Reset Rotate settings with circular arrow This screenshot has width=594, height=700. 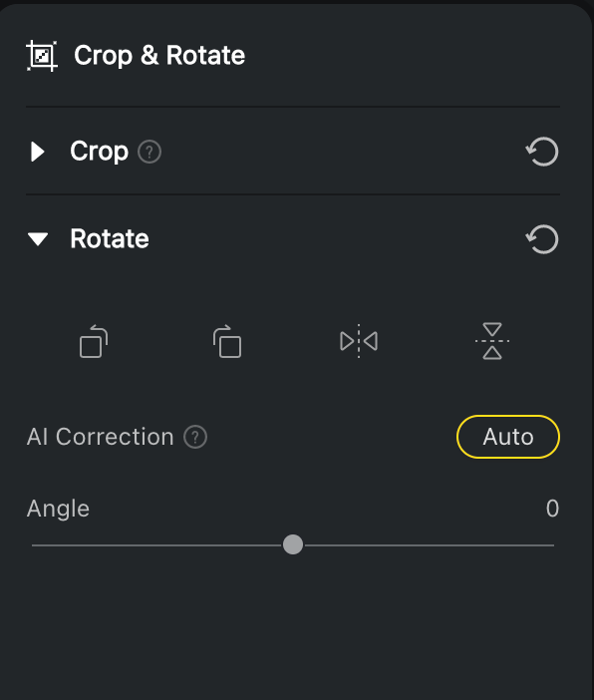click(542, 239)
